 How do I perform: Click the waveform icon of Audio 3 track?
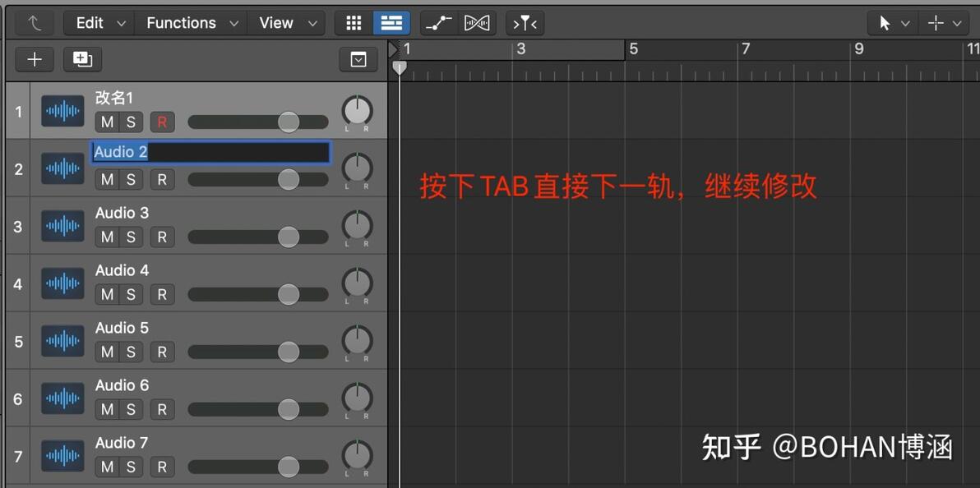62,226
